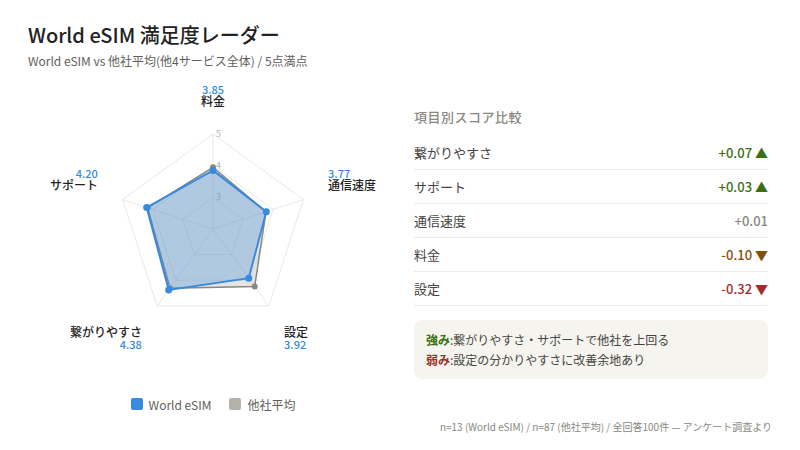Toggle the World eSIM legend label
This screenshot has width=800, height=450.
tap(180, 405)
